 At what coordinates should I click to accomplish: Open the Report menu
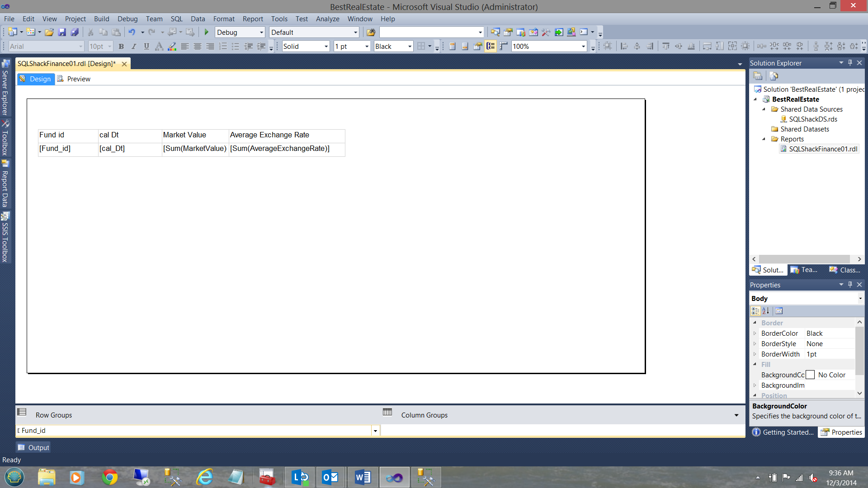(x=252, y=19)
